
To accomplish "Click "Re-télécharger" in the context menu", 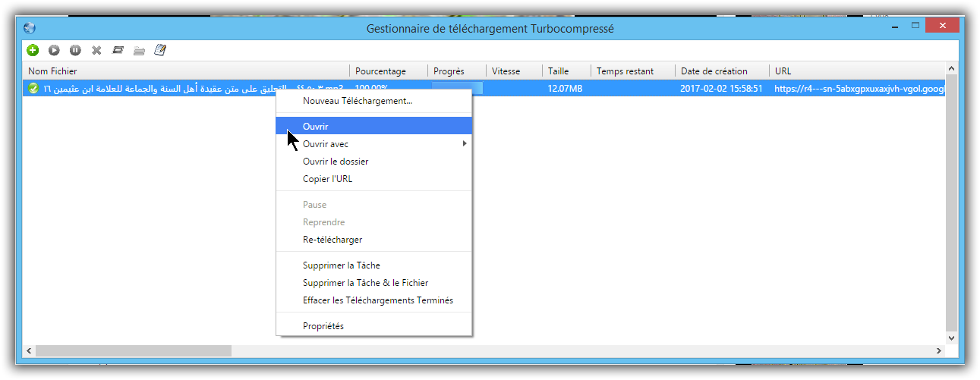I will coord(332,240).
